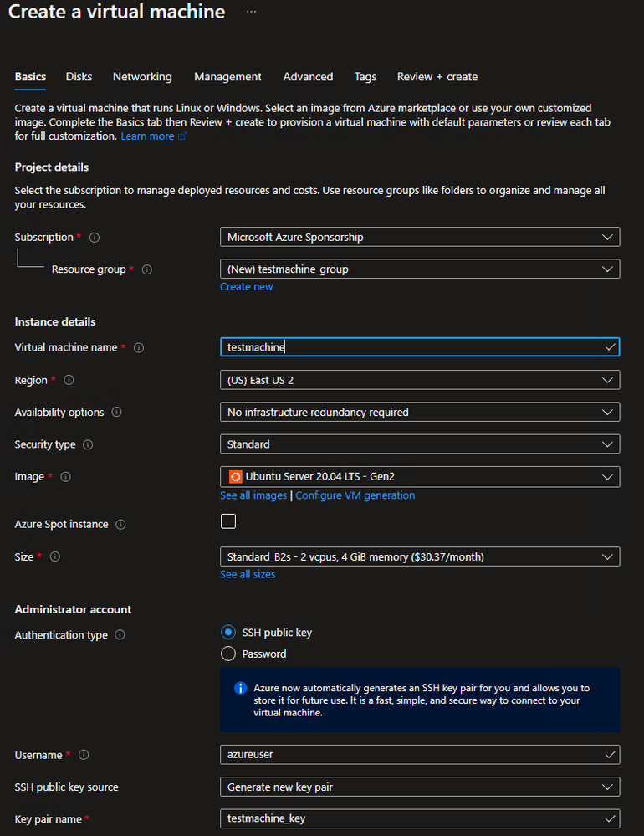Click the Learn more link
This screenshot has width=644, height=836.
[x=147, y=136]
